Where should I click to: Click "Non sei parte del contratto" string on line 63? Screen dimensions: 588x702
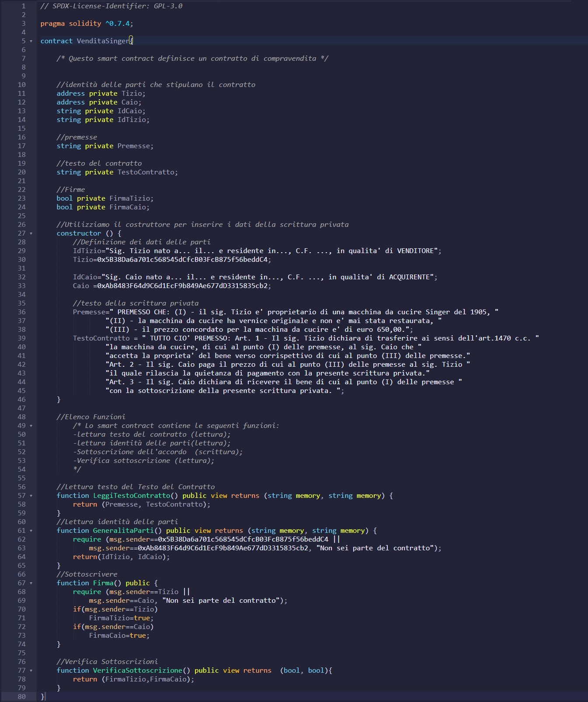pyautogui.click(x=375, y=548)
